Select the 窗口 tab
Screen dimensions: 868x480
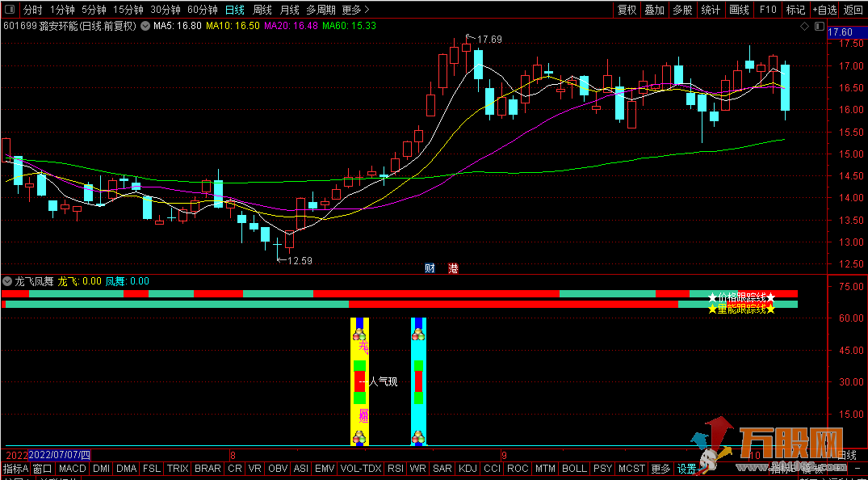(x=42, y=469)
